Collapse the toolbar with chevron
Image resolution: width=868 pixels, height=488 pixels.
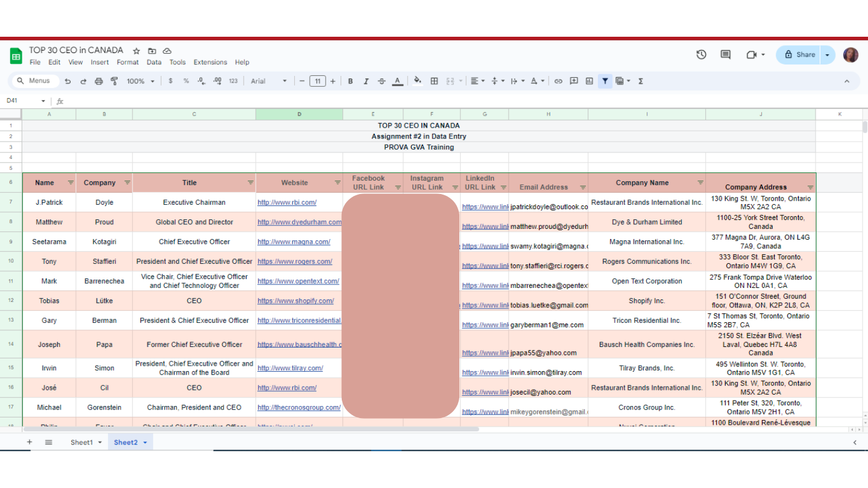(846, 81)
